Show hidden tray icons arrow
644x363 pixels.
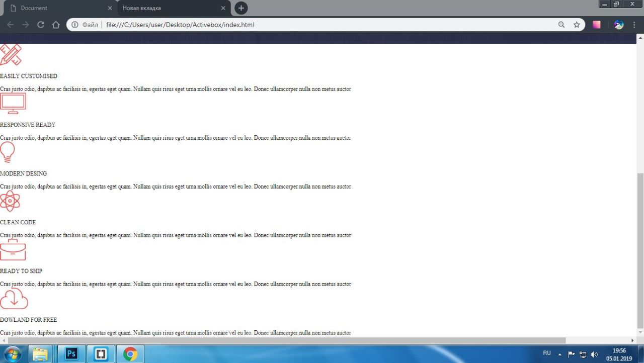tap(560, 354)
